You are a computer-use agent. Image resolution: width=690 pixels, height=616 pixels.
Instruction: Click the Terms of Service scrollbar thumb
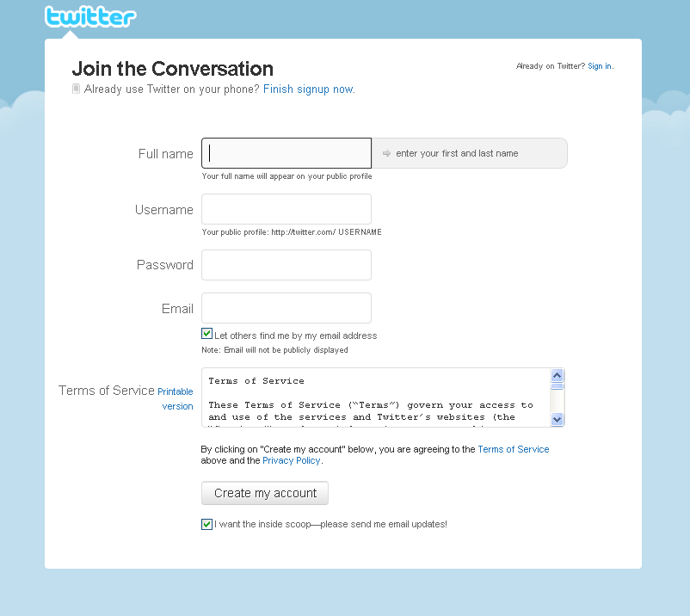557,387
